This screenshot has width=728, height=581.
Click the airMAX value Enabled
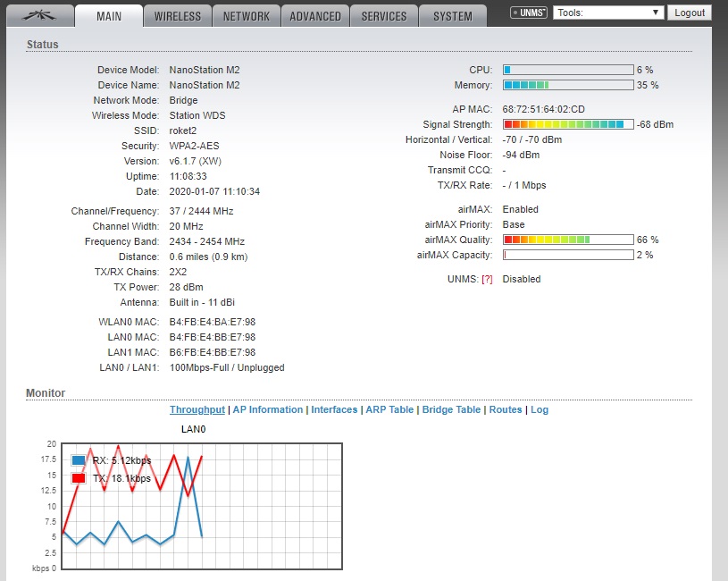click(x=521, y=209)
